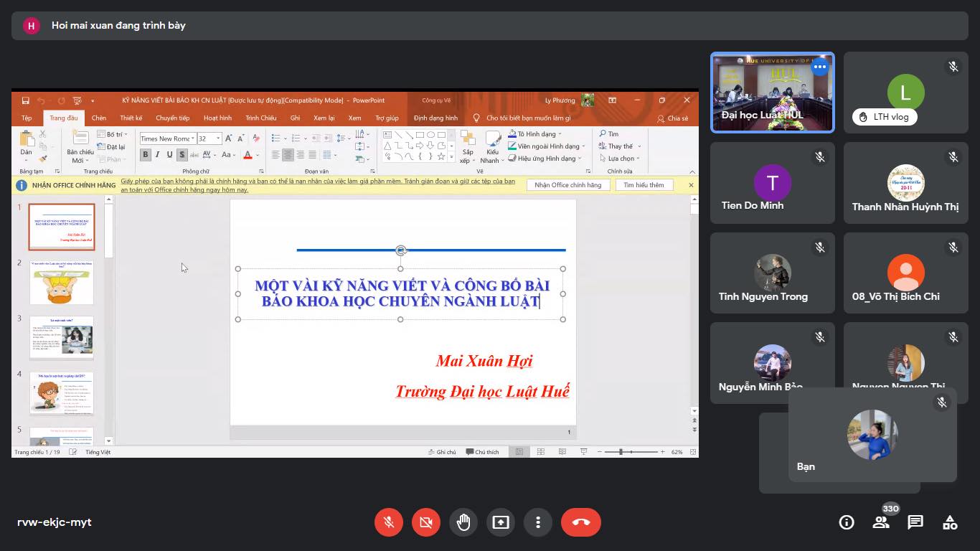
Task: Select slide 2 thumbnail in panel
Action: coord(62,283)
